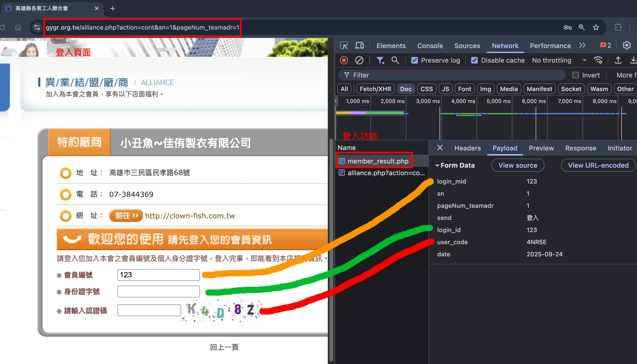Screen dimensions: 637x364
Task: Show more DevTools tabs with chevrons
Action: point(582,45)
